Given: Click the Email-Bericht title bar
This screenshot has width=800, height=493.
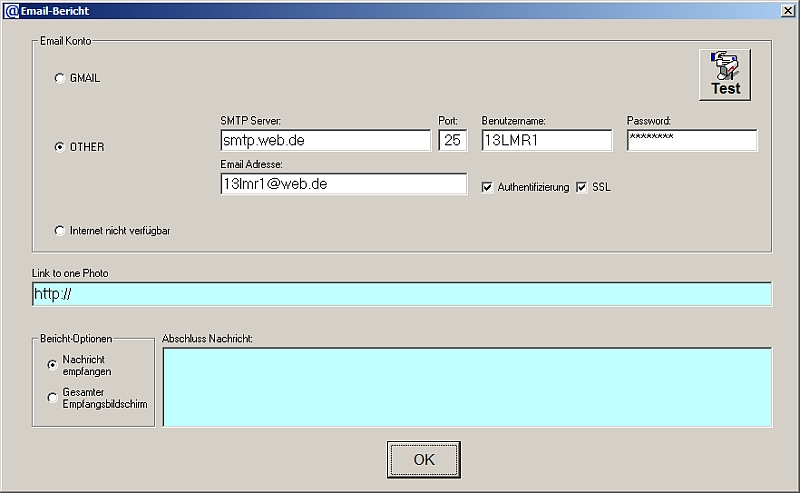Looking at the screenshot, I should point(400,10).
